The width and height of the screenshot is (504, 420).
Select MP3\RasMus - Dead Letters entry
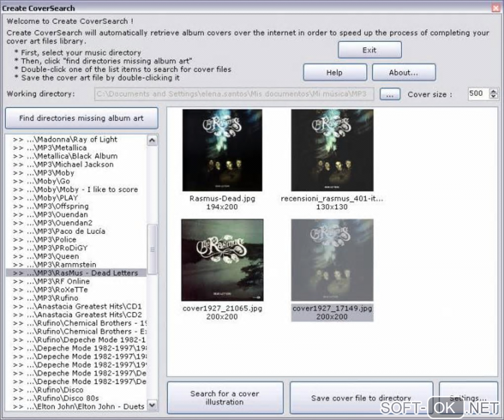(x=76, y=273)
